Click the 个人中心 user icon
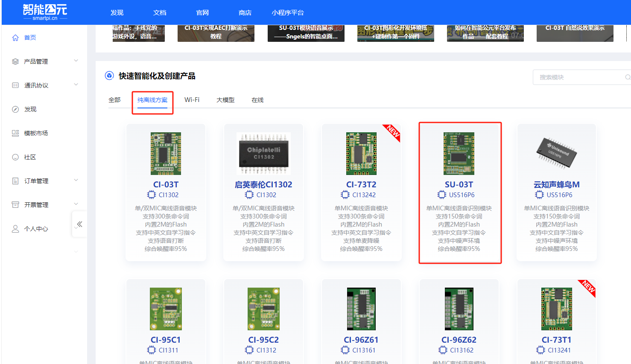This screenshot has height=364, width=631. tap(15, 229)
